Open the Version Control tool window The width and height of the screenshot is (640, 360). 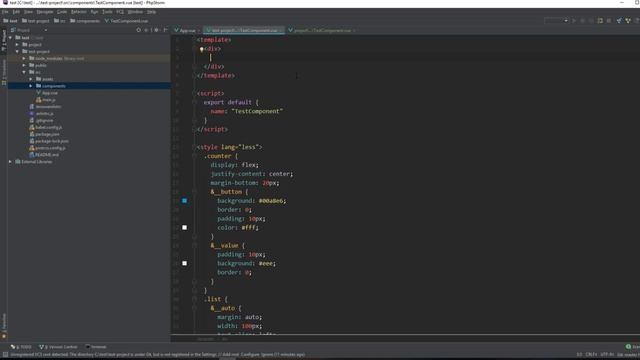pyautogui.click(x=58, y=347)
